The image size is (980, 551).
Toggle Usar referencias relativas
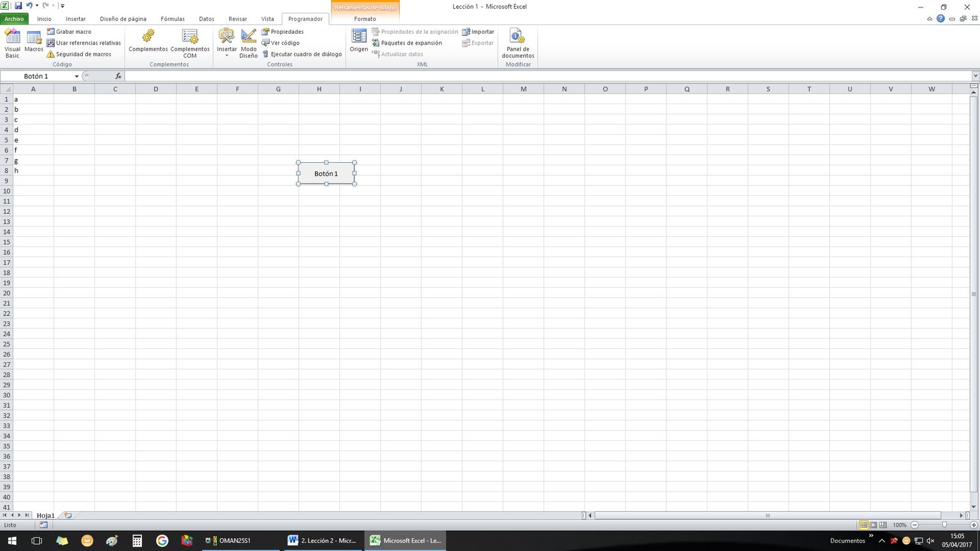(x=84, y=43)
